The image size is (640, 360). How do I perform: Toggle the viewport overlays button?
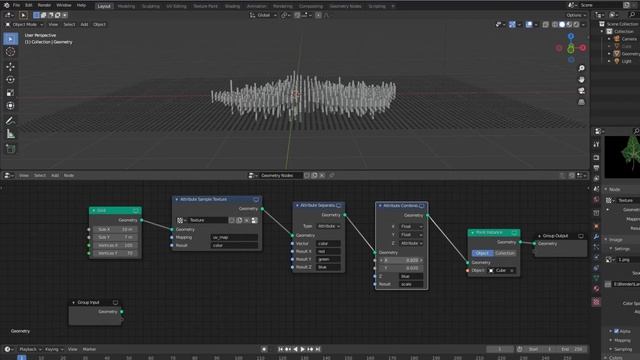529,24
